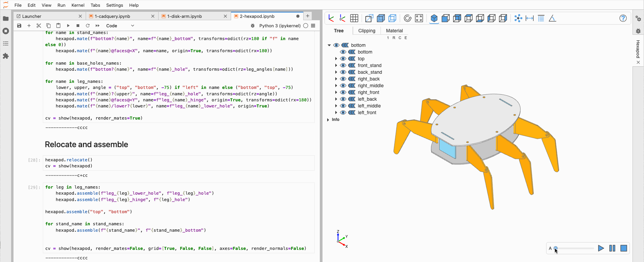Select the bottom view cube icon
Image resolution: width=644 pixels, height=262 pixels.
(480, 18)
